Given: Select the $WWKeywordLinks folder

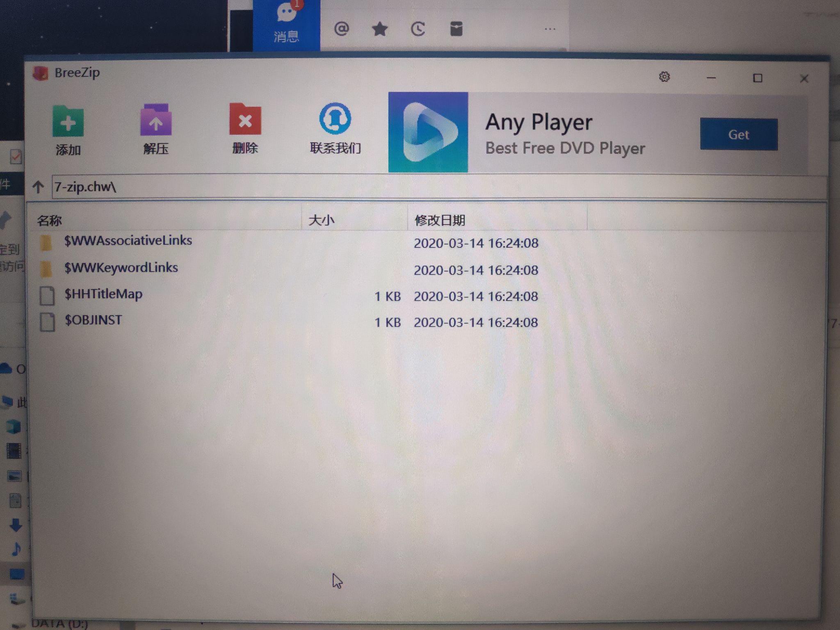Looking at the screenshot, I should (x=121, y=268).
